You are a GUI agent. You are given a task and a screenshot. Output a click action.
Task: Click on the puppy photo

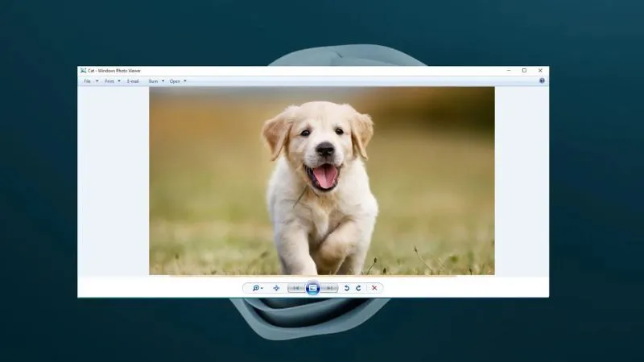pos(322,181)
